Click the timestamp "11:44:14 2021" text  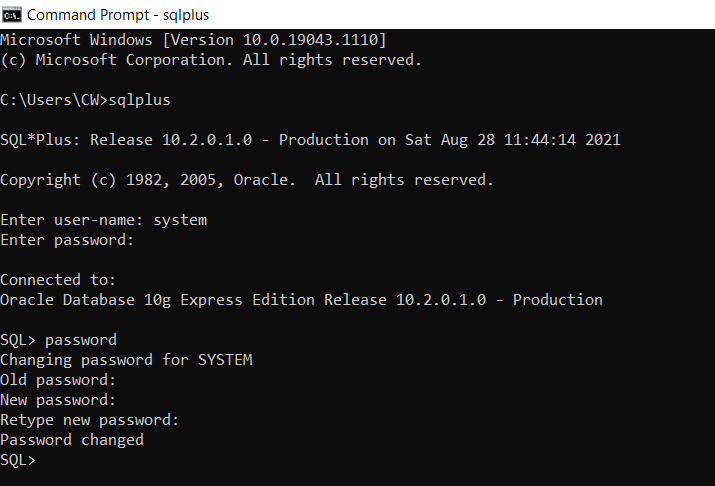(562, 140)
